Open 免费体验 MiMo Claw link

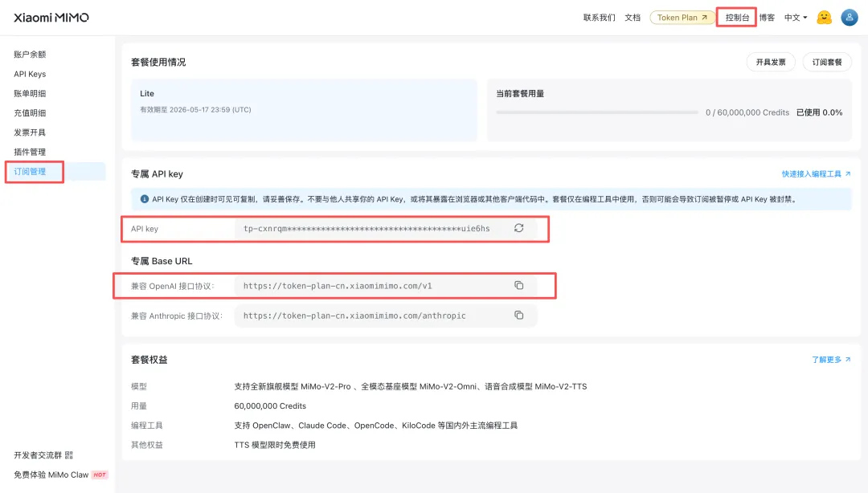click(x=51, y=475)
